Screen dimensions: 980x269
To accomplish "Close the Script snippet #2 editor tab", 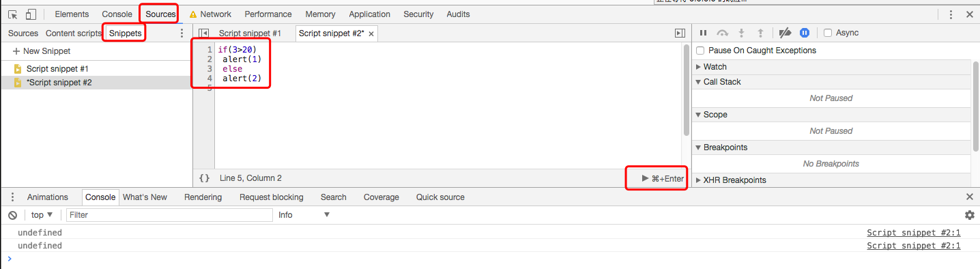I will [371, 33].
